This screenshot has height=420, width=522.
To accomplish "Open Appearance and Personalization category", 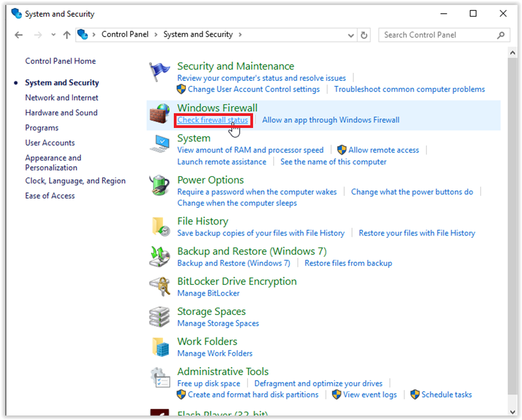I will click(53, 162).
